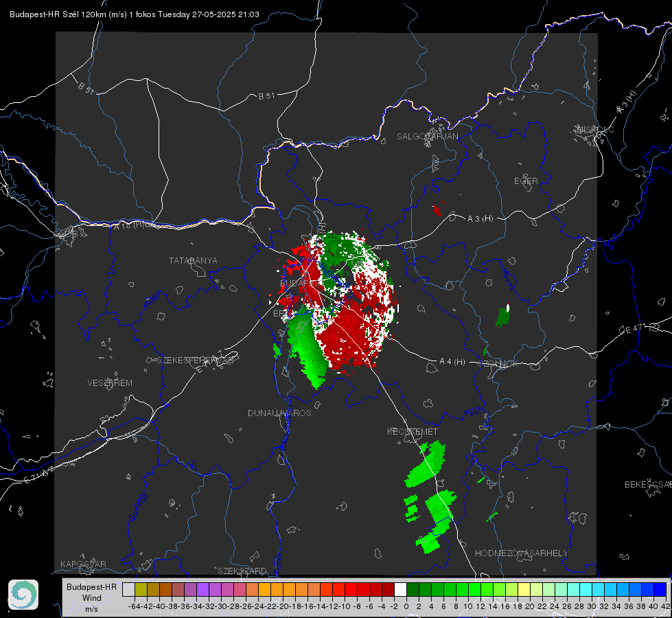The image size is (672, 618).
Task: Select the SZEKSZARD city label
Action: coord(242,571)
